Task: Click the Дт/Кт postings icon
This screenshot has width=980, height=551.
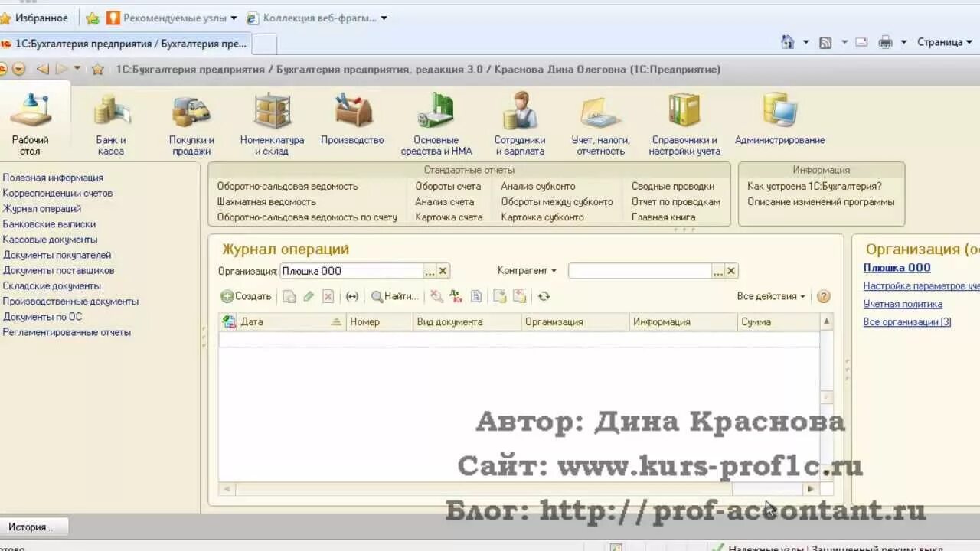Action: tap(456, 296)
